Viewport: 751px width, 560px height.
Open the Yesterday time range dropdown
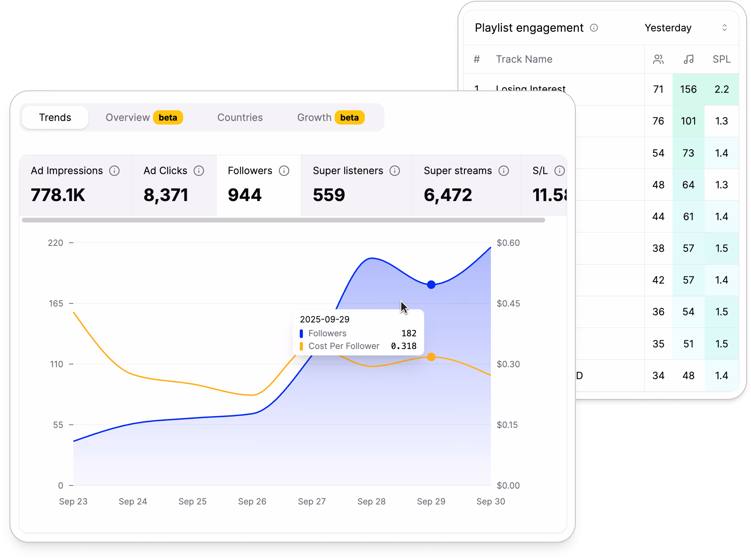click(668, 28)
